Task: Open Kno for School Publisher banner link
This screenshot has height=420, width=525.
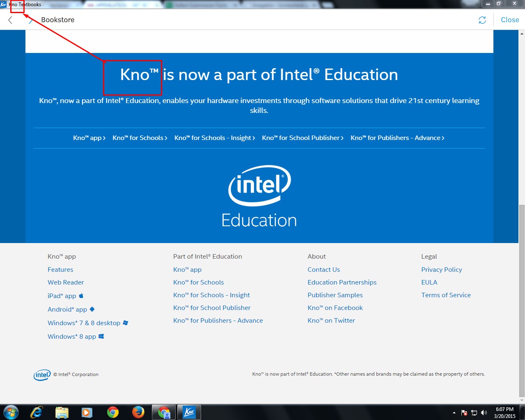Action: pyautogui.click(x=303, y=138)
